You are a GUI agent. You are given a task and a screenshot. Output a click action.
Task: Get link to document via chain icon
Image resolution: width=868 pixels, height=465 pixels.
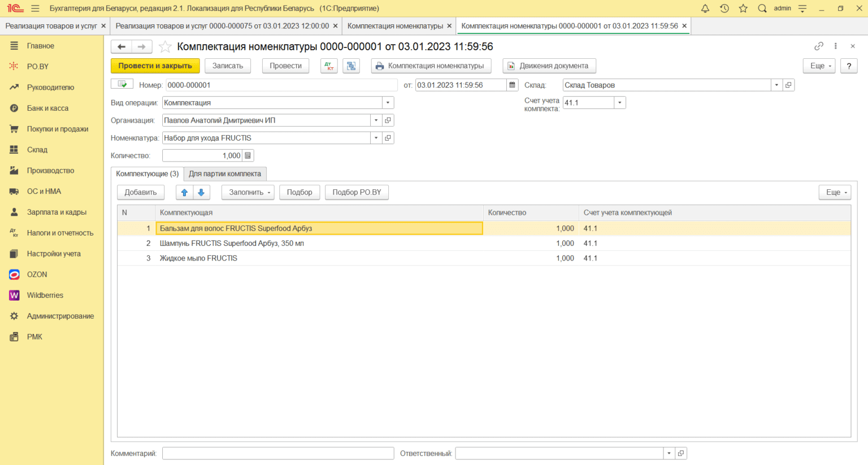pos(818,46)
